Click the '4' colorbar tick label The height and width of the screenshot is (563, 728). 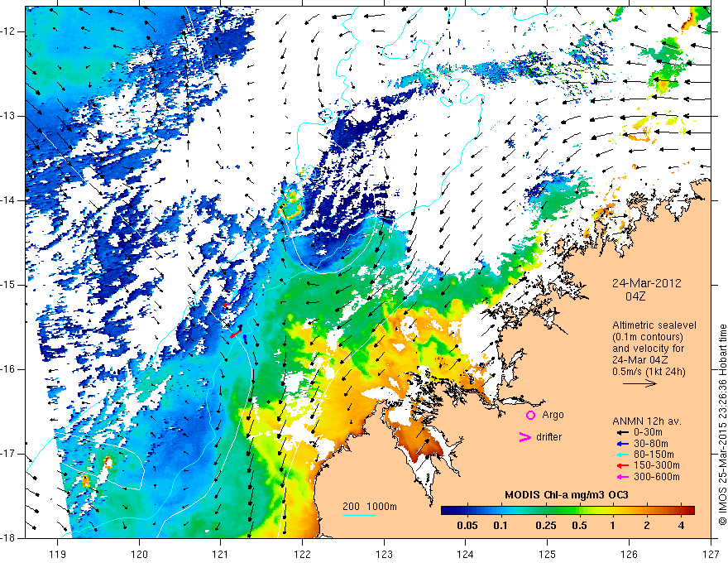[x=681, y=526]
